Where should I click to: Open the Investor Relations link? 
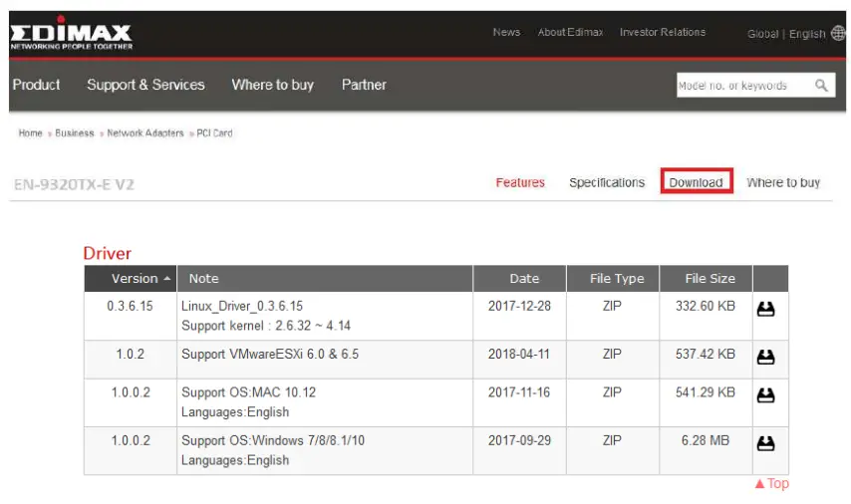coord(663,32)
